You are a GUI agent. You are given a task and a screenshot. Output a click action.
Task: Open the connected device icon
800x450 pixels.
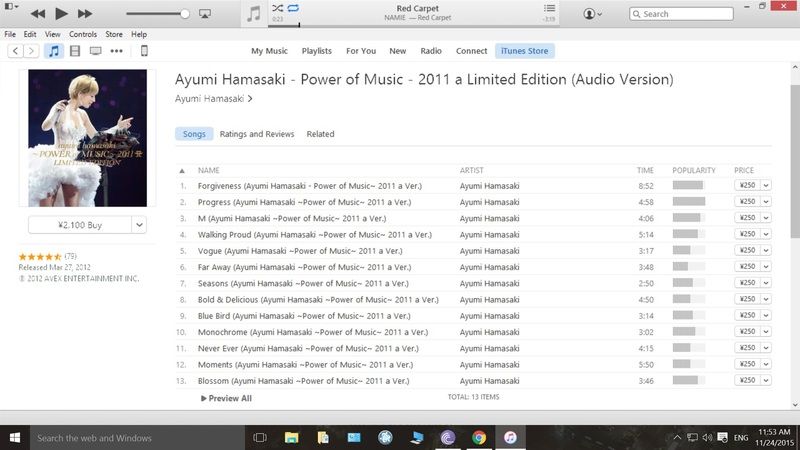click(x=144, y=51)
